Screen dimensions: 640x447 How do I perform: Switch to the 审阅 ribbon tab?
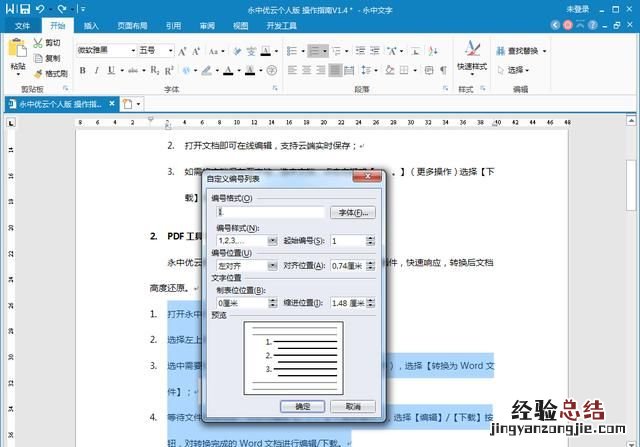207,26
